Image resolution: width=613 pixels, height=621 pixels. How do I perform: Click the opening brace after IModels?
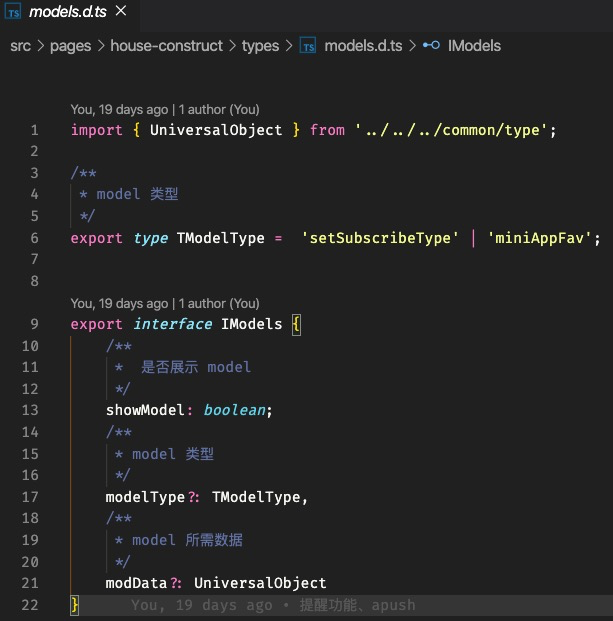coord(296,325)
